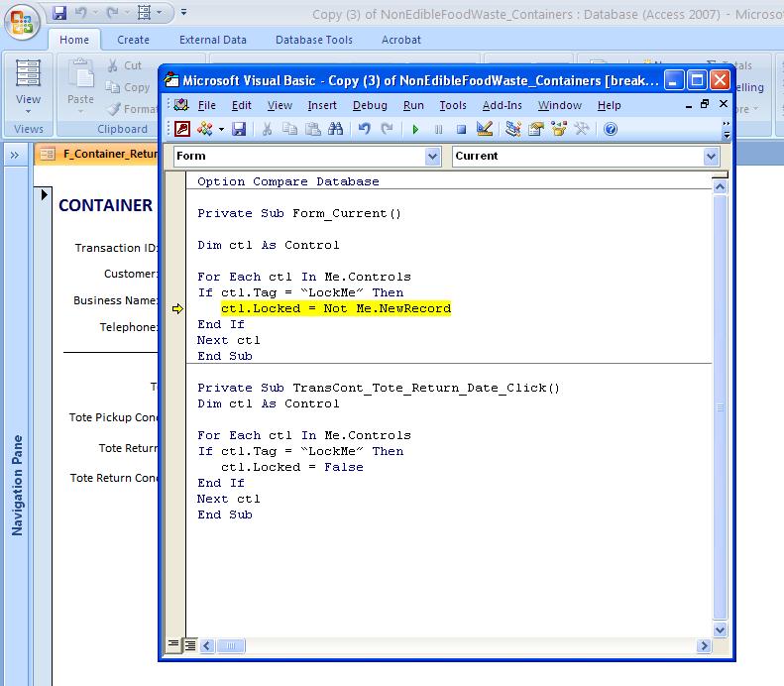Click the Save icon in Access Quick Access Toolbar
This screenshot has height=686, width=784.
pyautogui.click(x=59, y=13)
